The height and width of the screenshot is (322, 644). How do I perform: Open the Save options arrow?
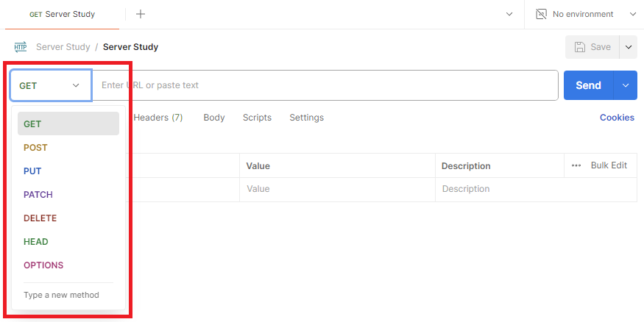pos(629,47)
